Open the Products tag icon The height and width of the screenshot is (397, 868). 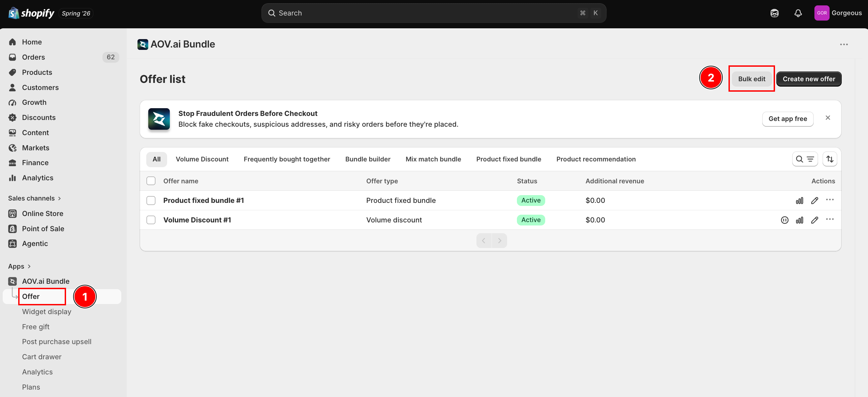(x=12, y=72)
